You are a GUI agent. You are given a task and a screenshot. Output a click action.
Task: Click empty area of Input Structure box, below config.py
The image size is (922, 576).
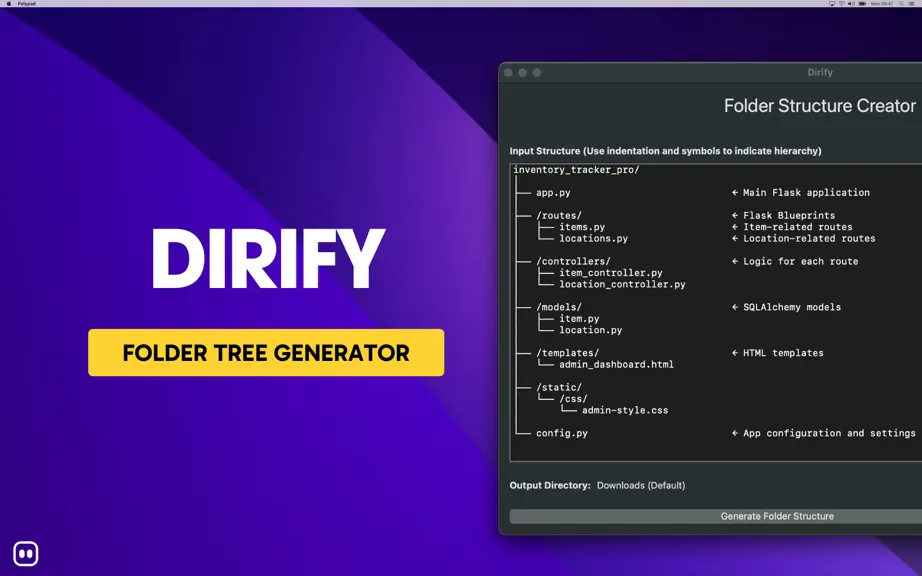click(x=716, y=450)
